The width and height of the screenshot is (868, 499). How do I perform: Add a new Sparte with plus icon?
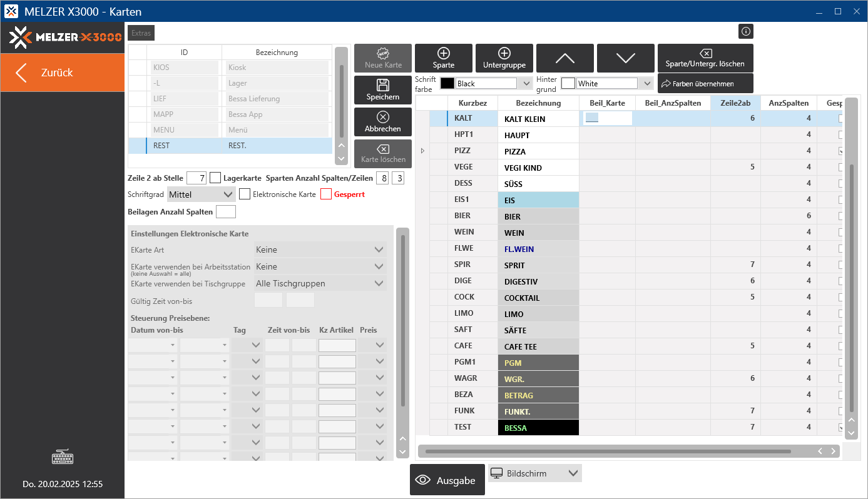click(444, 58)
